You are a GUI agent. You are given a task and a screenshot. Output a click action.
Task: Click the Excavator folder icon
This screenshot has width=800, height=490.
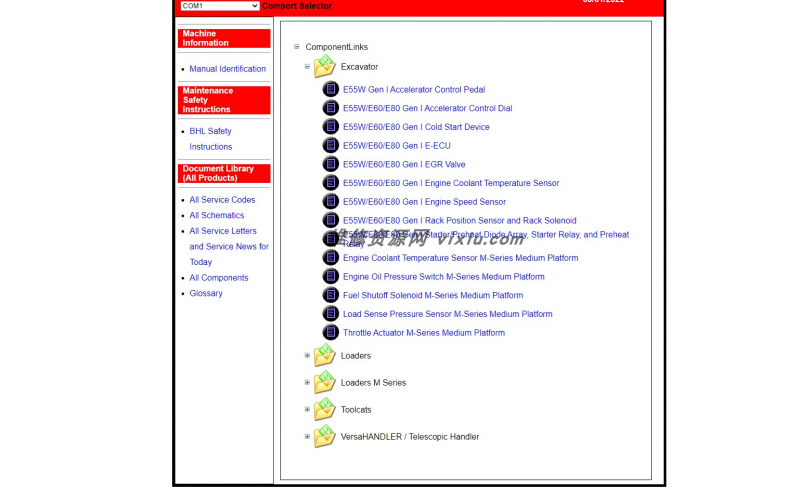tap(325, 66)
